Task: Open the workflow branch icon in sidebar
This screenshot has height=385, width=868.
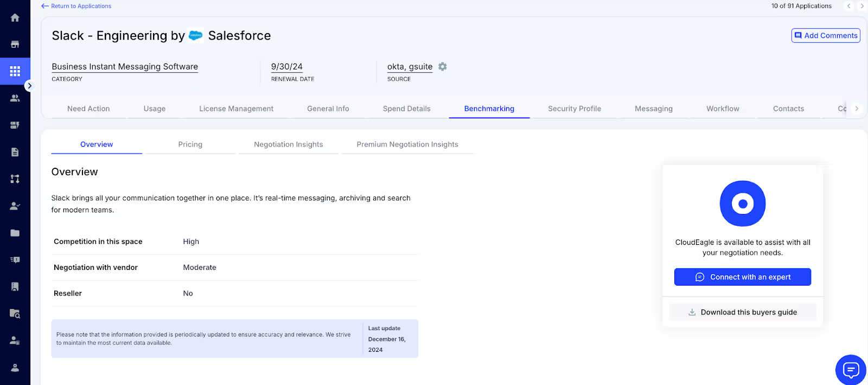Action: tap(15, 179)
